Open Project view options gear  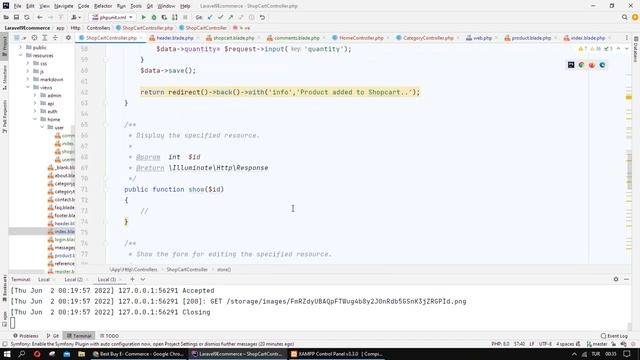click(68, 38)
